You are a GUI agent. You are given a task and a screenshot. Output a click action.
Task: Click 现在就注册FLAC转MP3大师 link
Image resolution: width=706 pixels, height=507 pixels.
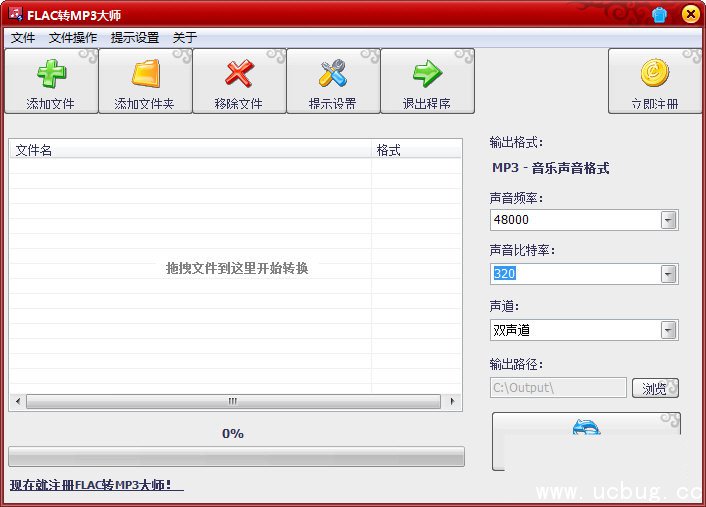96,485
